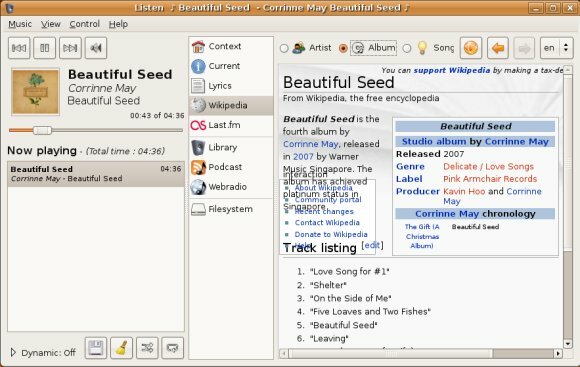Screen dimensions: 580x367
Task: Skip to previous track
Action: tap(19, 48)
